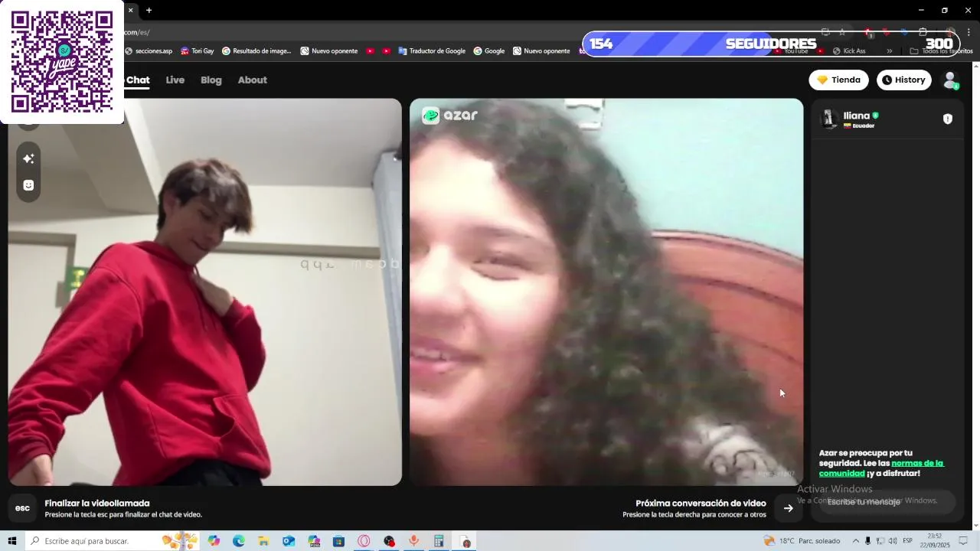Viewport: 980px width, 551px height.
Task: Select the partner's video panel
Action: tap(606, 292)
